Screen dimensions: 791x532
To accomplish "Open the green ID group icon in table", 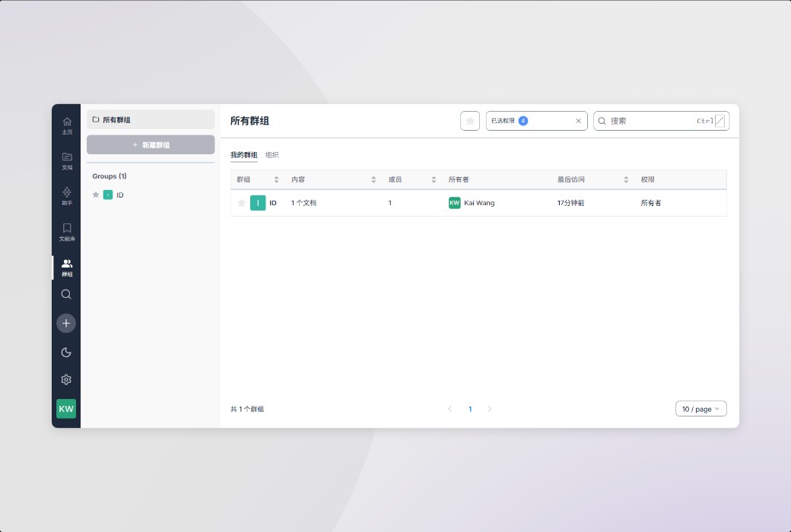I will [258, 203].
